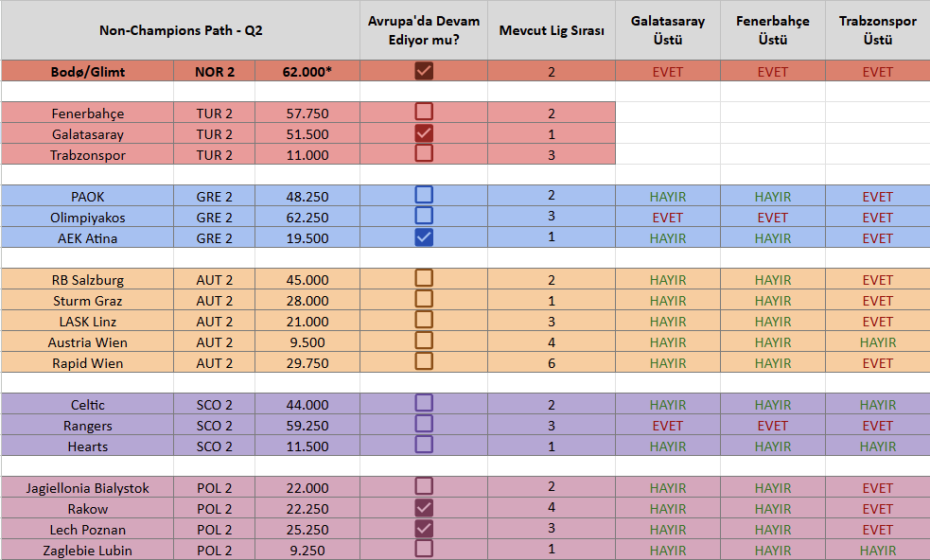Screen dimensions: 930x560
Task: Toggle the Bodø/Glimt Europe checkbox
Action: point(424,71)
